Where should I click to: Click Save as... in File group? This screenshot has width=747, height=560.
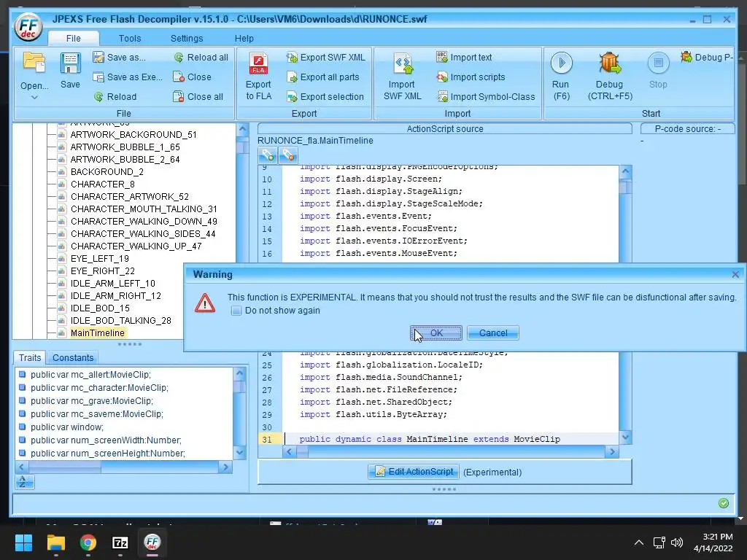[x=120, y=57]
